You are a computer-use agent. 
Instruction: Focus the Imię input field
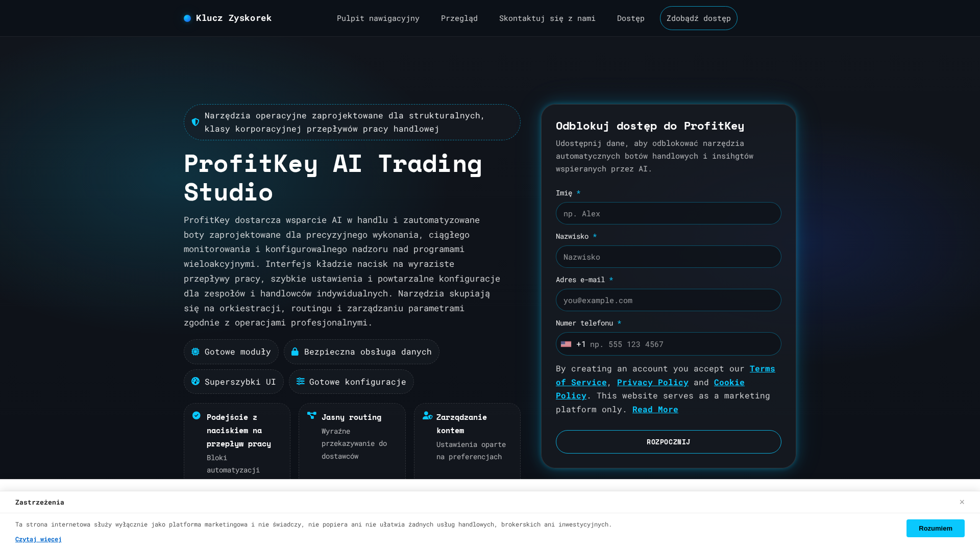point(669,213)
